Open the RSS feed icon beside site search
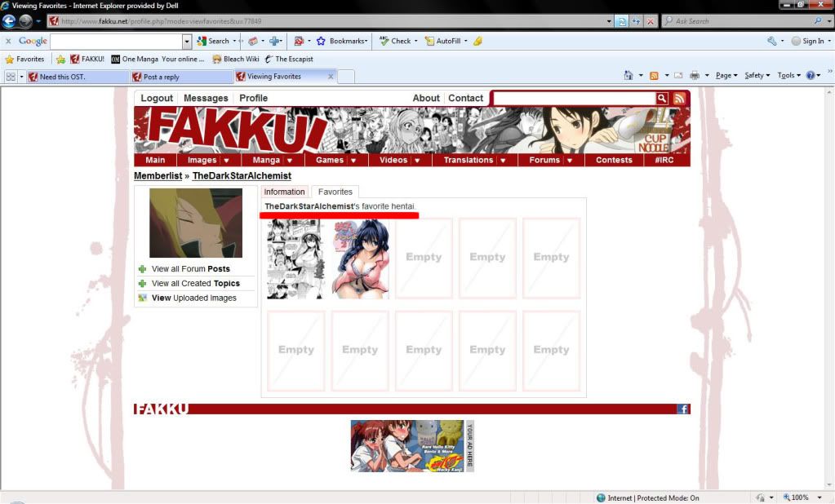This screenshot has height=504, width=835. point(679,99)
